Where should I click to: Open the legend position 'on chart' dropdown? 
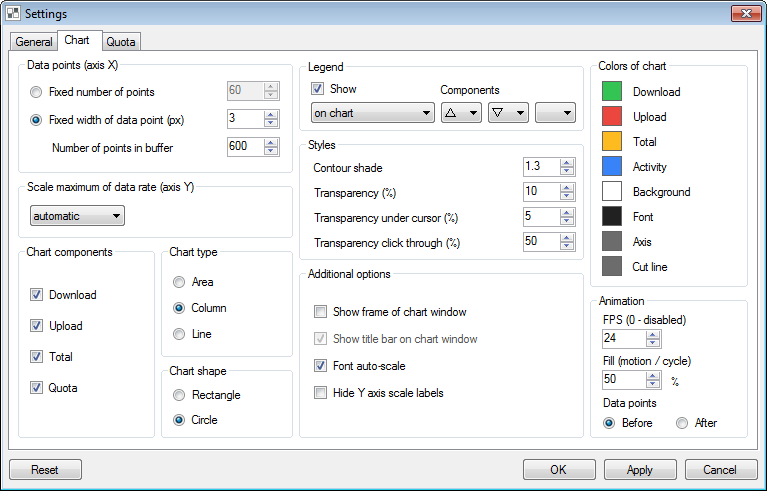coord(372,113)
